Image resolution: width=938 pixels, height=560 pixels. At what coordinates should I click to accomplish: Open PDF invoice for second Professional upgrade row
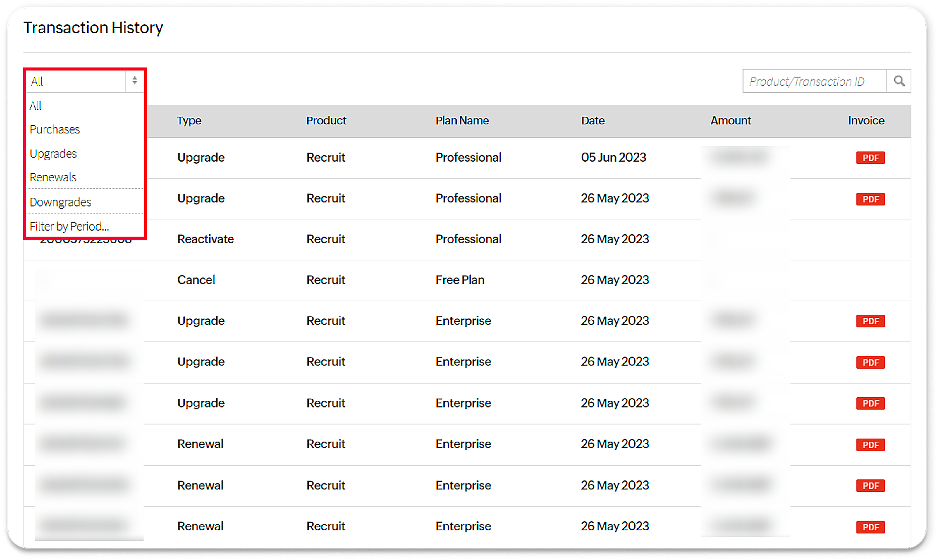(x=870, y=199)
